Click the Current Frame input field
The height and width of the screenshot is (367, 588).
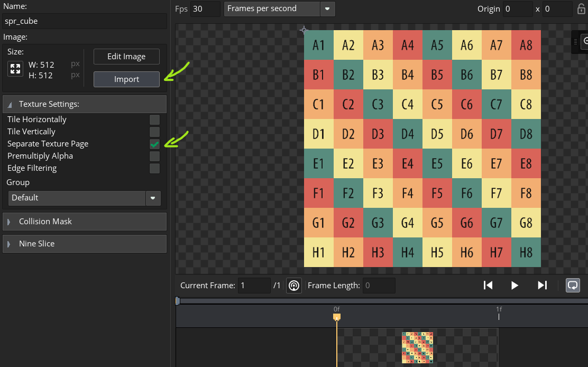254,286
